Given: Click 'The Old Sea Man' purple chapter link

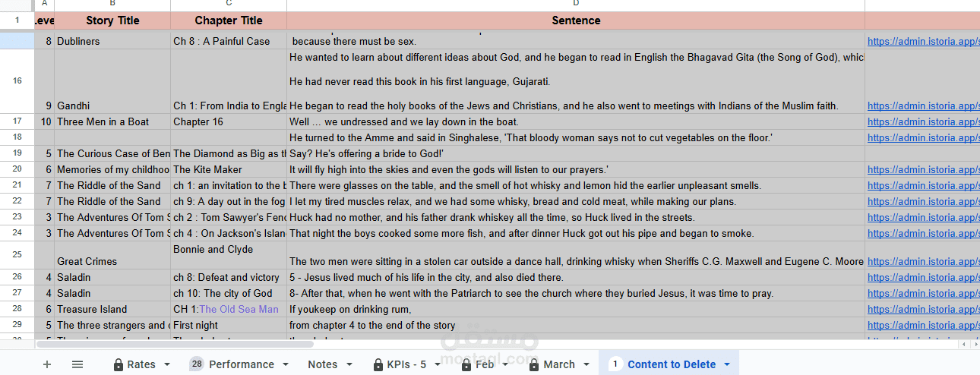Looking at the screenshot, I should point(239,309).
